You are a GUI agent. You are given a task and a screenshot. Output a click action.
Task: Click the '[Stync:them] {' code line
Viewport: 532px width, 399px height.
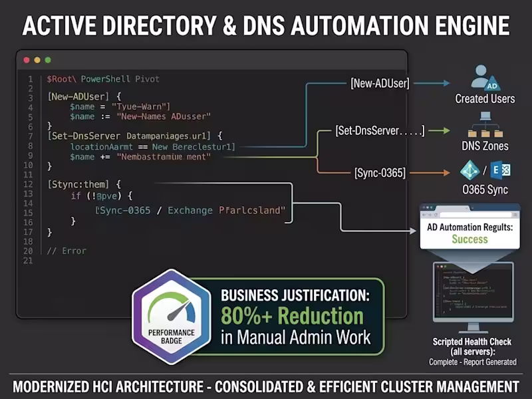[x=84, y=185]
